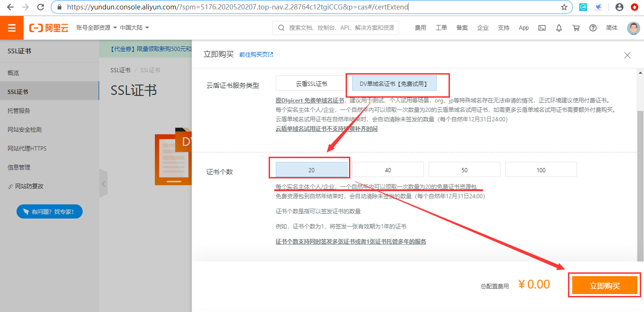The image size is (644, 312).
Task: Click the Aliyun logo
Action: (x=50, y=27)
